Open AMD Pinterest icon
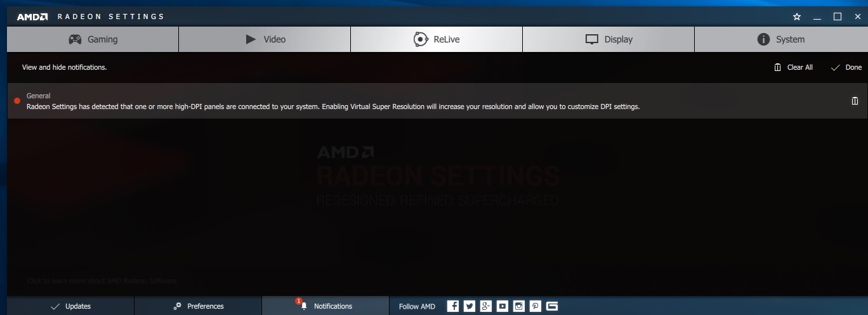868x315 pixels. pyautogui.click(x=536, y=306)
